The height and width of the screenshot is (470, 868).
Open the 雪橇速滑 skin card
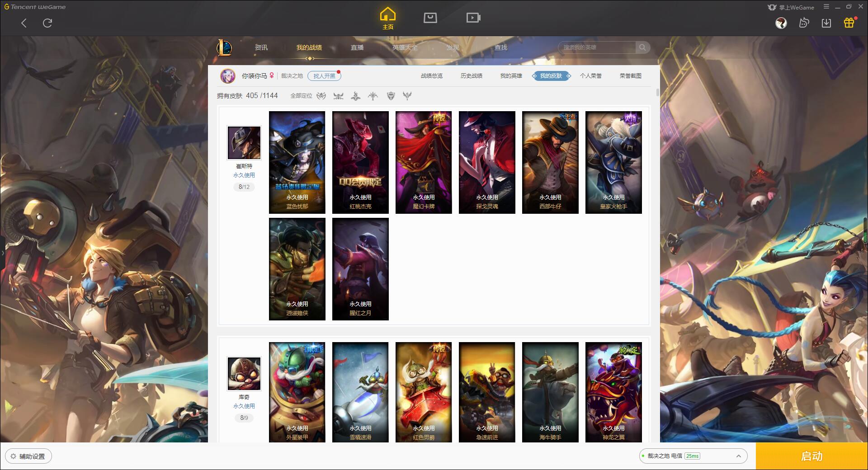click(x=360, y=392)
